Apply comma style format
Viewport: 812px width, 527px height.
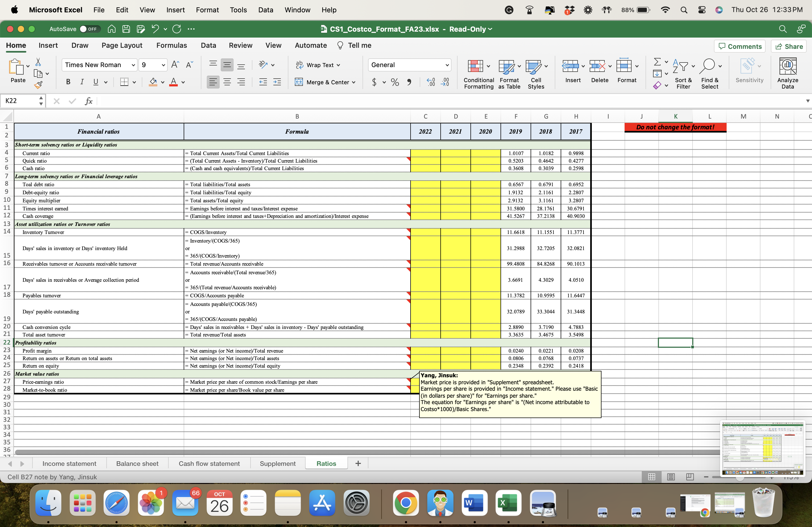point(409,82)
